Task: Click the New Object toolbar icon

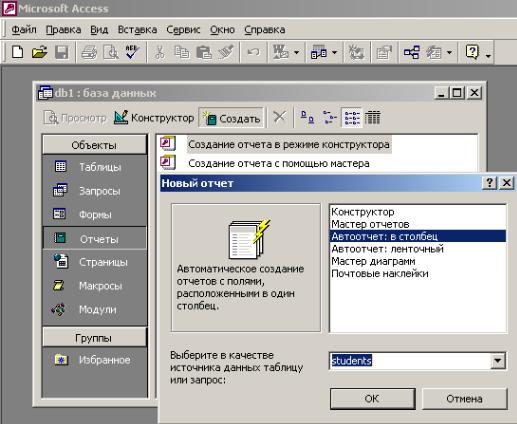Action: tap(434, 52)
